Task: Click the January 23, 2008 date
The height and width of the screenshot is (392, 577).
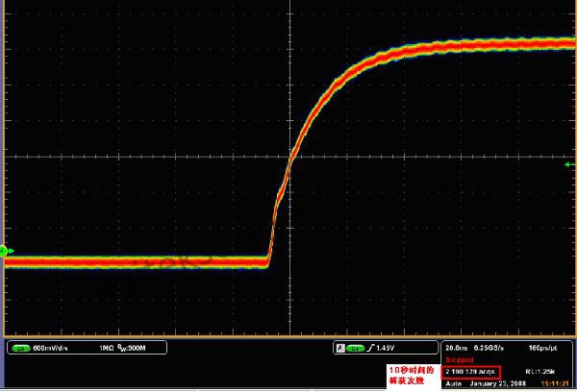Action: 497,382
